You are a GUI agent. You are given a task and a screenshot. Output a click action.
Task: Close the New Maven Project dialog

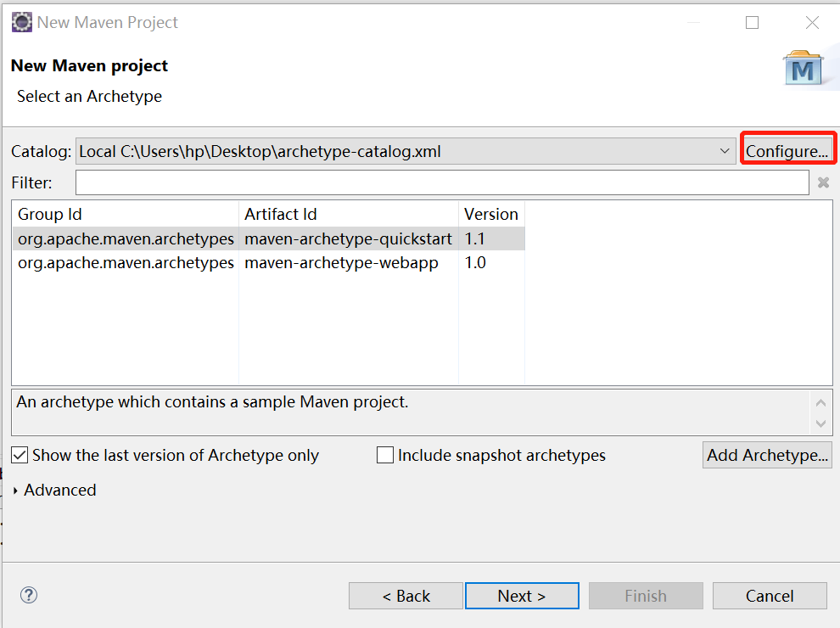pos(812,23)
